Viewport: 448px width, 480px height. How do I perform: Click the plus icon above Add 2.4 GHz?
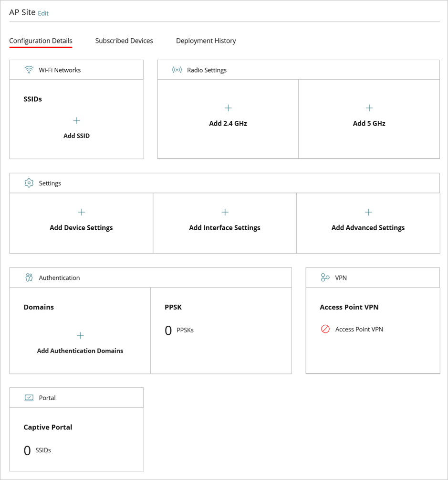[228, 108]
